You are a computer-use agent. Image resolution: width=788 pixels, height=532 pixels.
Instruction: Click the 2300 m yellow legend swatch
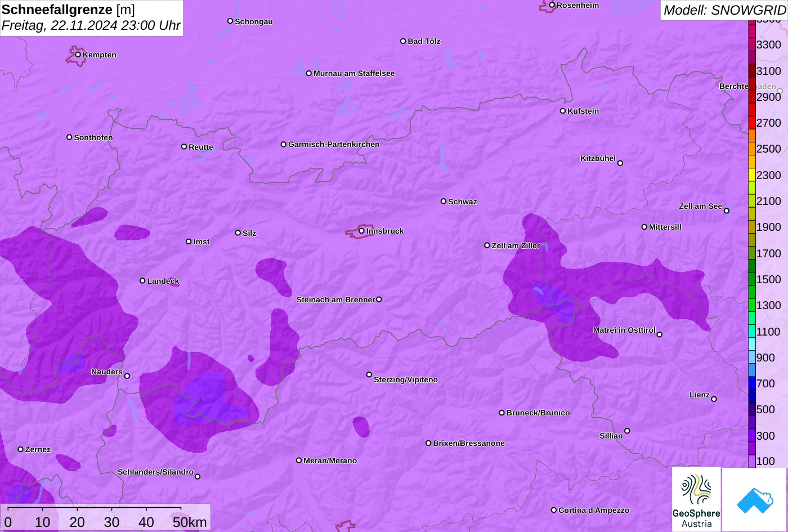point(752,175)
